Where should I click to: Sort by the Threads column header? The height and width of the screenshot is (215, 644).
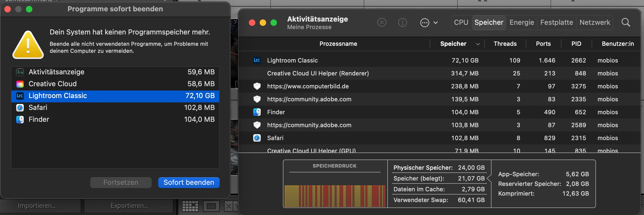[505, 44]
